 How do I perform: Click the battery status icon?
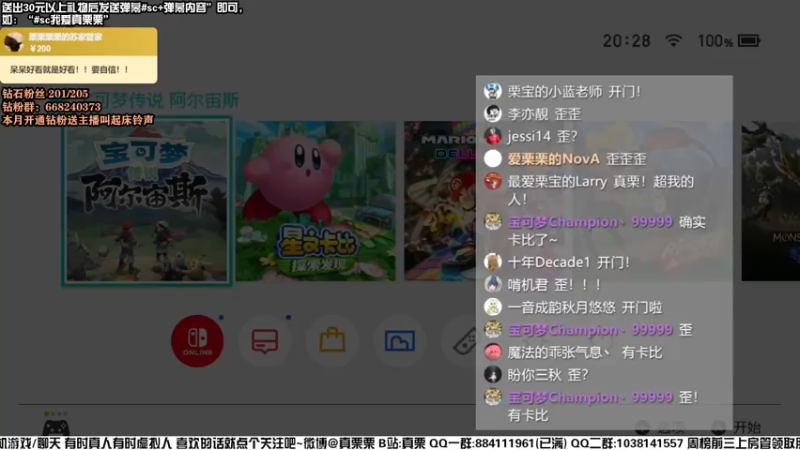[x=749, y=40]
